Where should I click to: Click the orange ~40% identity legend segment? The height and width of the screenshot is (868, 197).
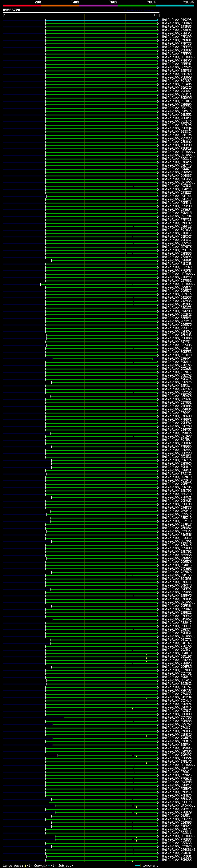(x=60, y=6)
